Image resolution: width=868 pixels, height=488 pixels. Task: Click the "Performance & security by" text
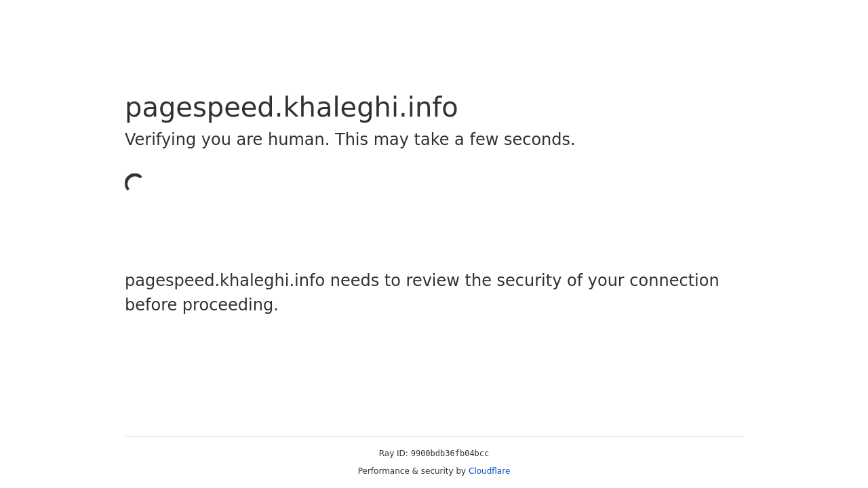[412, 471]
